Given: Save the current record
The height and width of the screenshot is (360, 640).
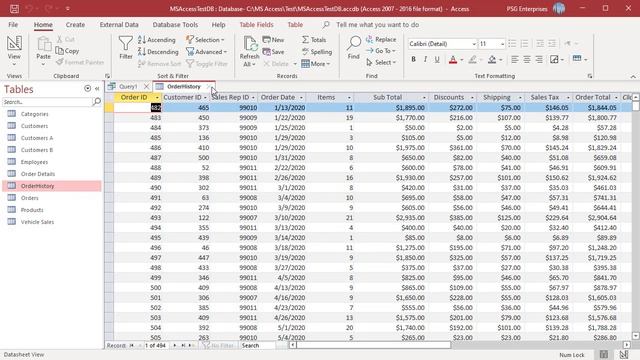Looking at the screenshot, I should pos(273,52).
